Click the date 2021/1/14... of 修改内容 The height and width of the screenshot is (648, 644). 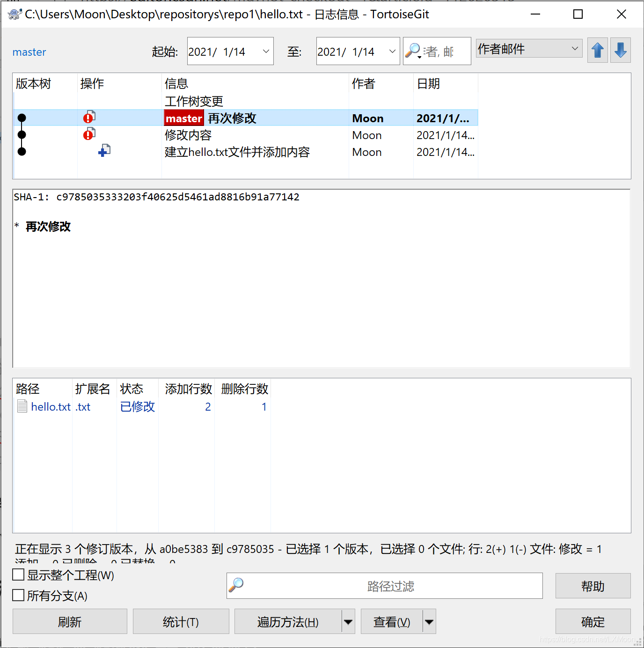click(446, 135)
